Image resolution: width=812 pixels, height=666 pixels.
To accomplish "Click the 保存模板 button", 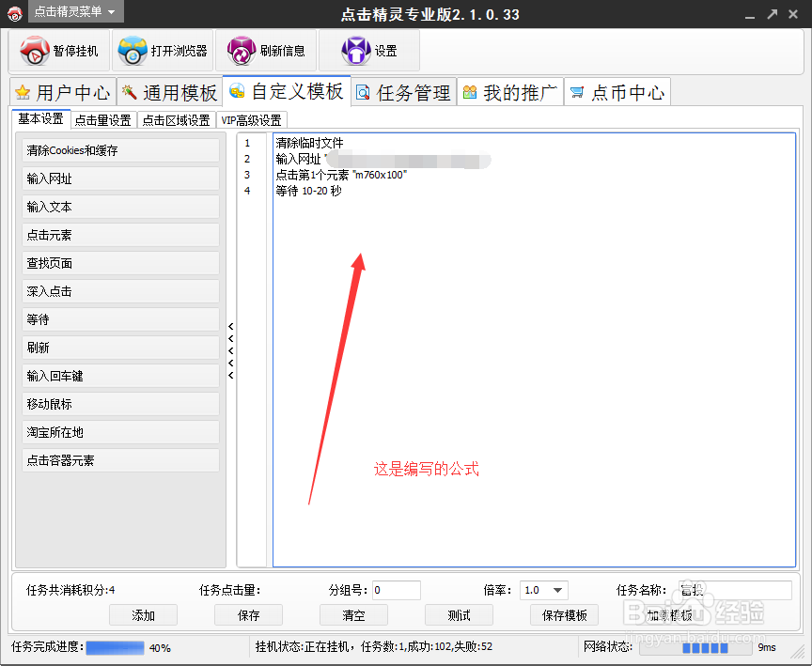I will pos(565,615).
